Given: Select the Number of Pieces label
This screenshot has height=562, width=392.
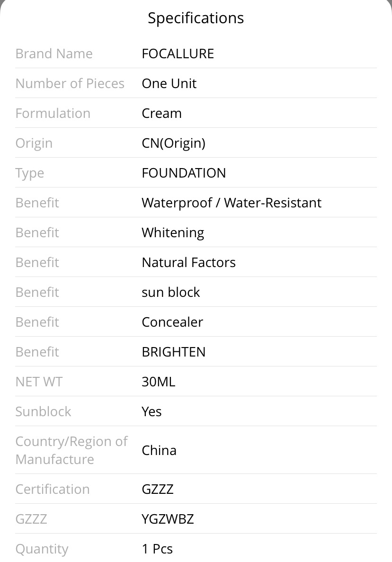Looking at the screenshot, I should click(70, 83).
